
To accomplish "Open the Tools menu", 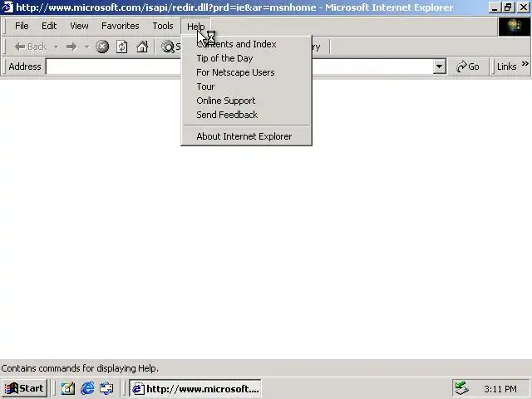I will 163,26.
